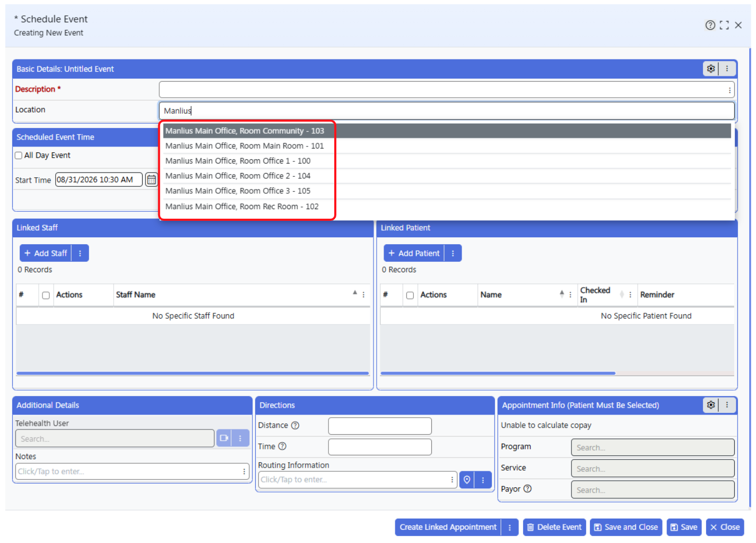756x543 pixels.
Task: Open Staff Name column menu
Action: click(363, 295)
